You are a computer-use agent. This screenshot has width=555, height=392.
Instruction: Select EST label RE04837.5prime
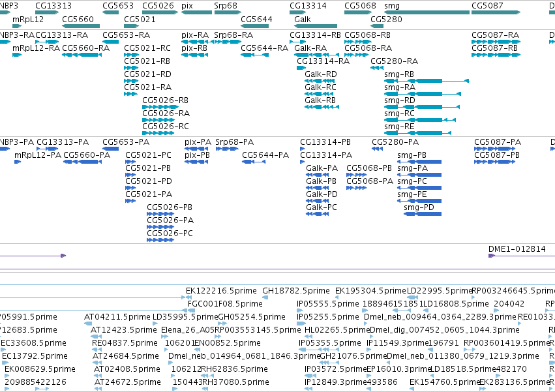[125, 344]
